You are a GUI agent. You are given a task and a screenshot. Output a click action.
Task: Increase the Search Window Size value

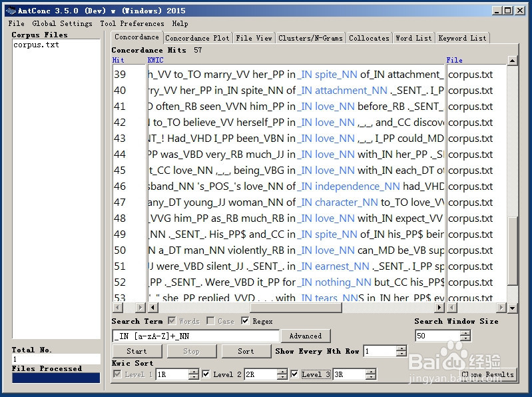tap(465, 333)
